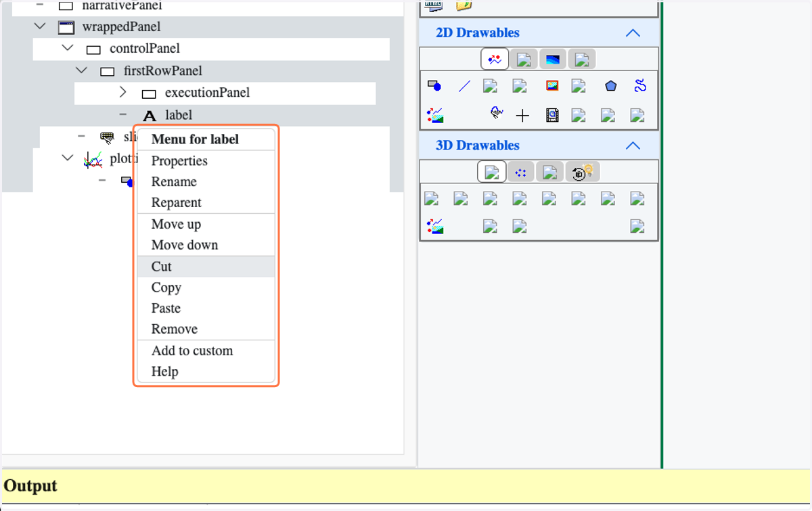Select Move up menu entry
Image resolution: width=812 pixels, height=511 pixels.
pyautogui.click(x=206, y=225)
